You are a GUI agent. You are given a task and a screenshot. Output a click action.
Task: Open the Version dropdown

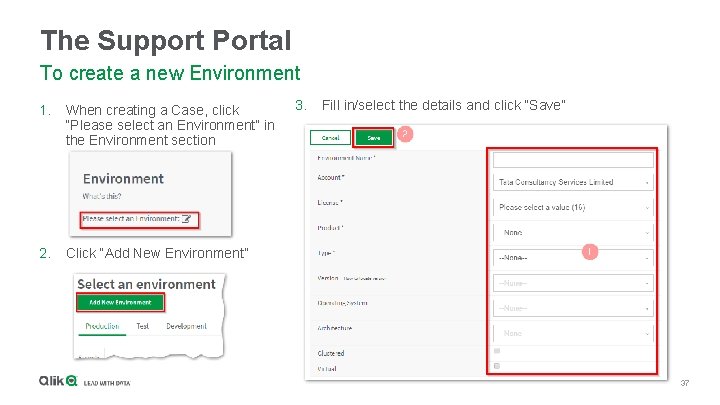click(573, 283)
